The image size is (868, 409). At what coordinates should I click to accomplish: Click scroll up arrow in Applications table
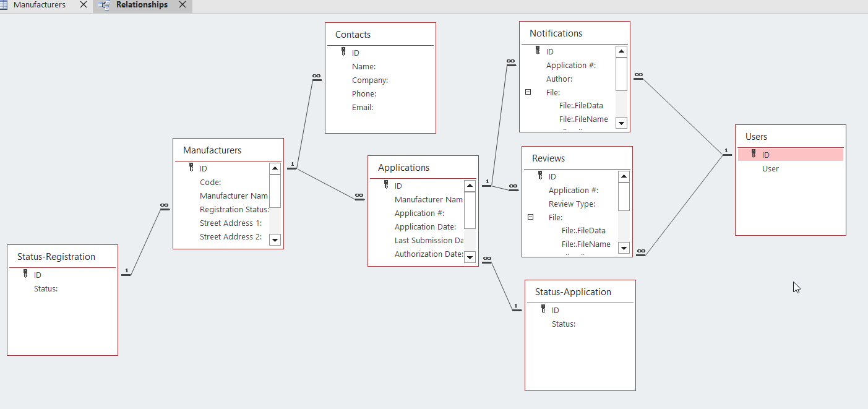(470, 186)
